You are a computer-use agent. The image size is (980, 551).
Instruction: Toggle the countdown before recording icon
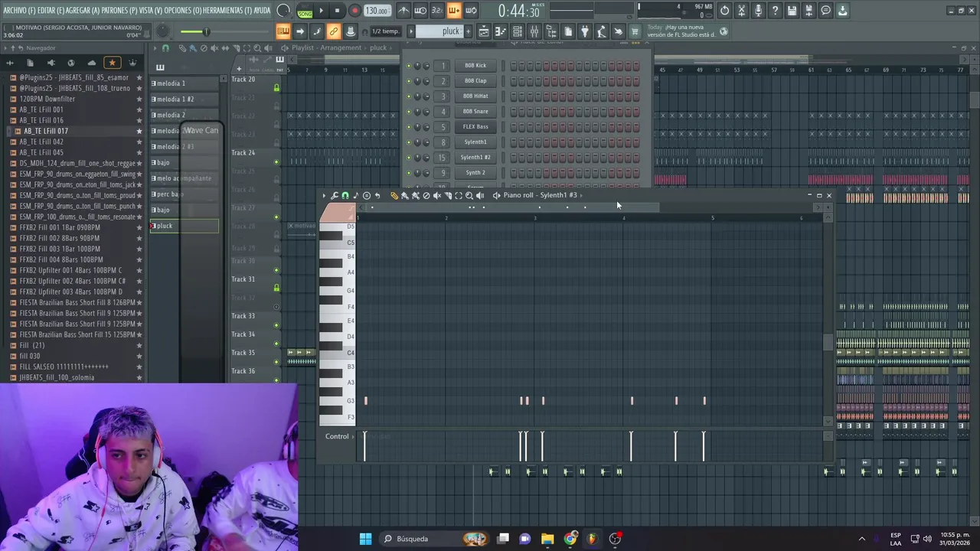[x=437, y=11]
